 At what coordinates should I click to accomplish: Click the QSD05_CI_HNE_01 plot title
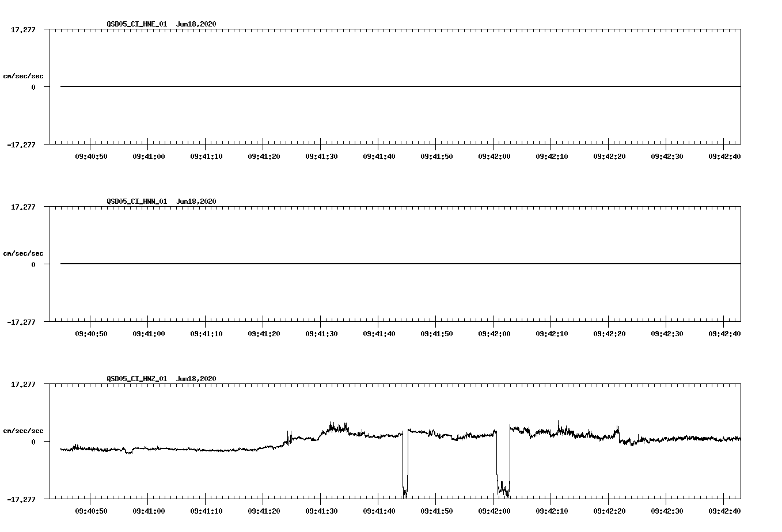tap(162, 24)
